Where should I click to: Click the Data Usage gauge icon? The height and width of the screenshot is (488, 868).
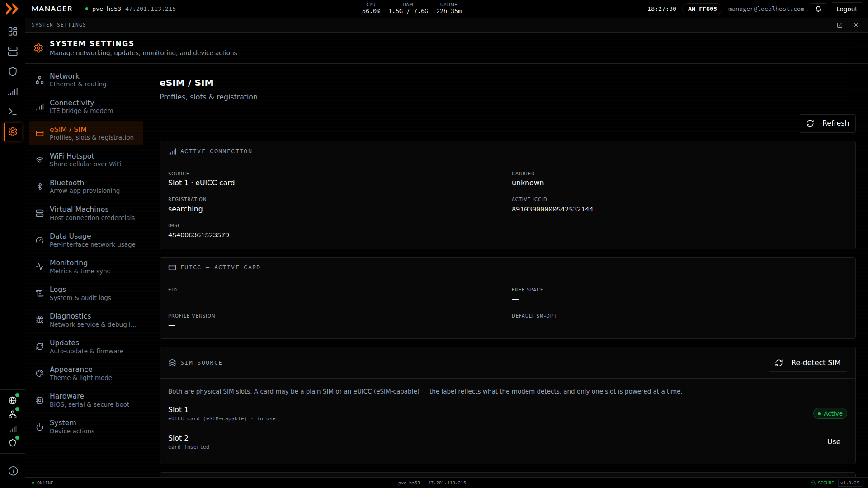(40, 240)
